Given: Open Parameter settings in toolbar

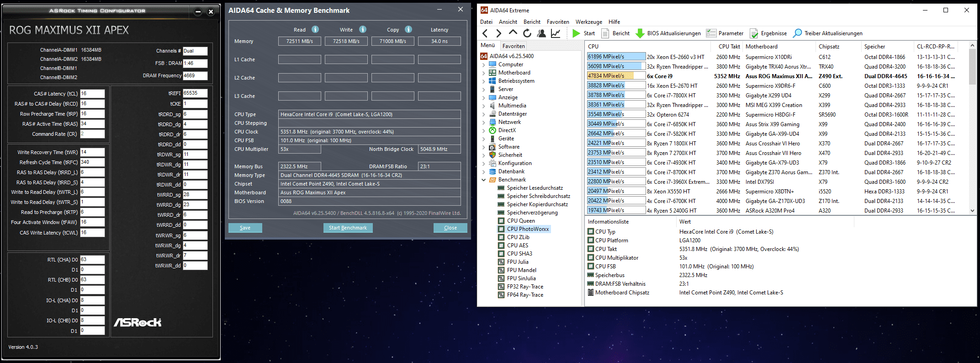Looking at the screenshot, I should 725,33.
